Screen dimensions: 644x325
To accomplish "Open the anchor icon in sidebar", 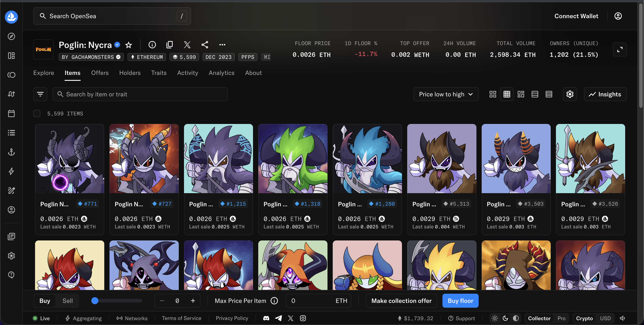I will [x=11, y=152].
